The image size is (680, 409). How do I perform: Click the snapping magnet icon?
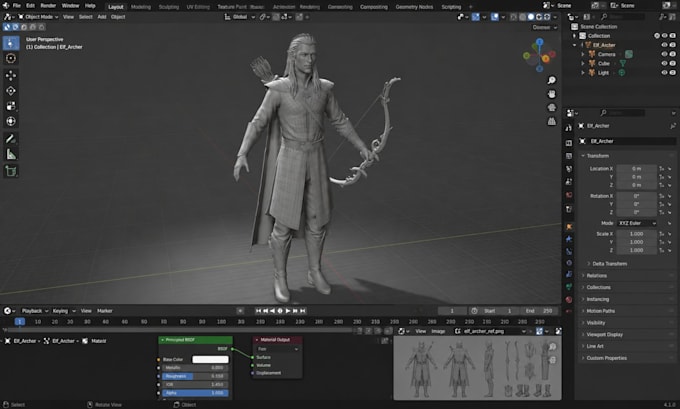point(275,17)
